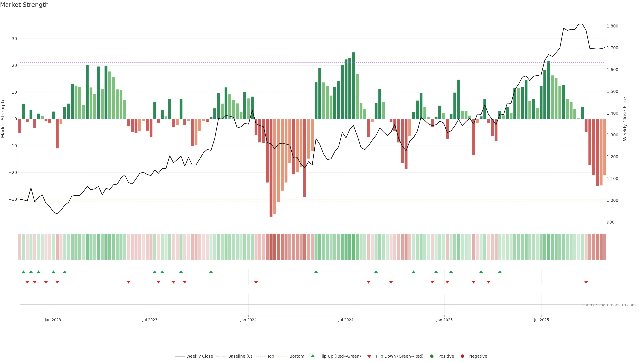Click the tallest green bar near Jul 2024
Screen dimensions: 644x362
(x=353, y=85)
